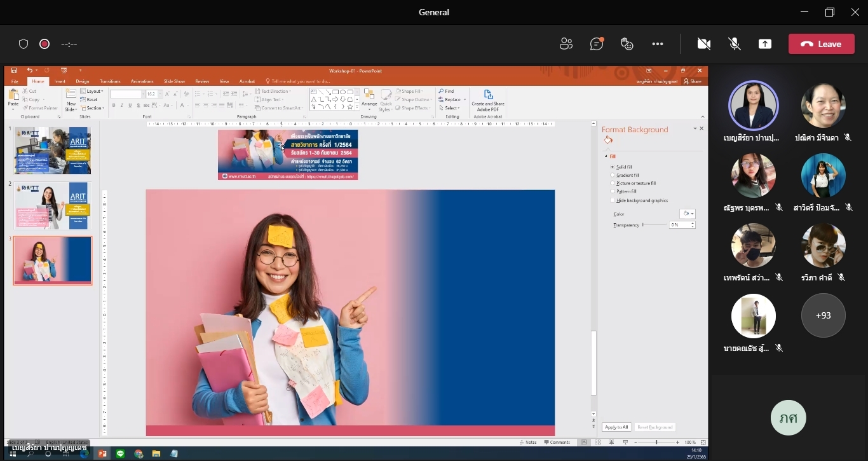Leave the Teams meeting
The width and height of the screenshot is (868, 461).
click(821, 44)
